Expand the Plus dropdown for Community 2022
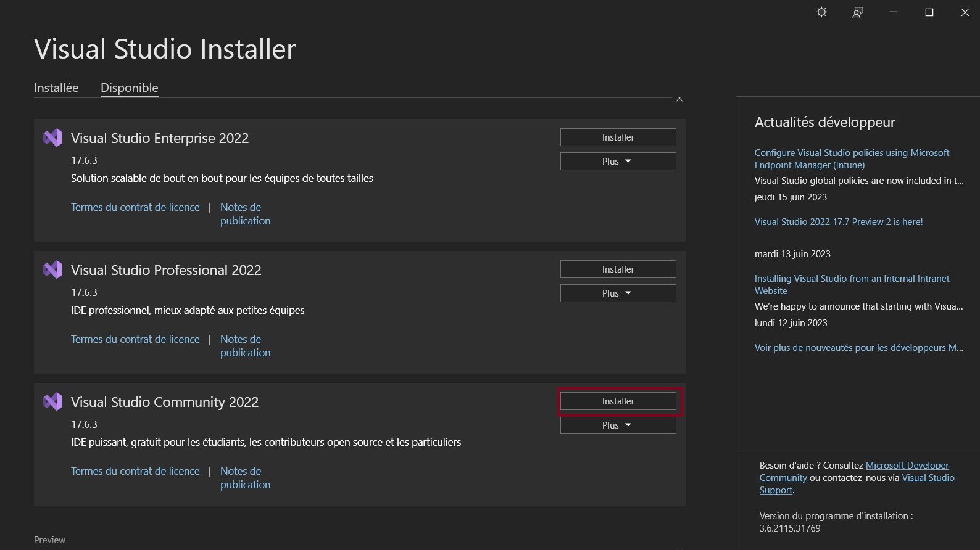This screenshot has width=980, height=550. [618, 425]
